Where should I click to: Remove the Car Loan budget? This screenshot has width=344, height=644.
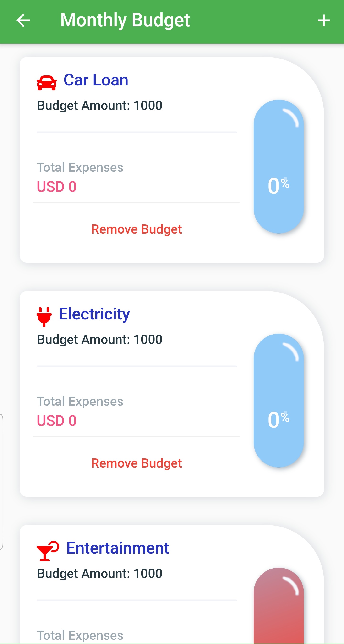[137, 229]
